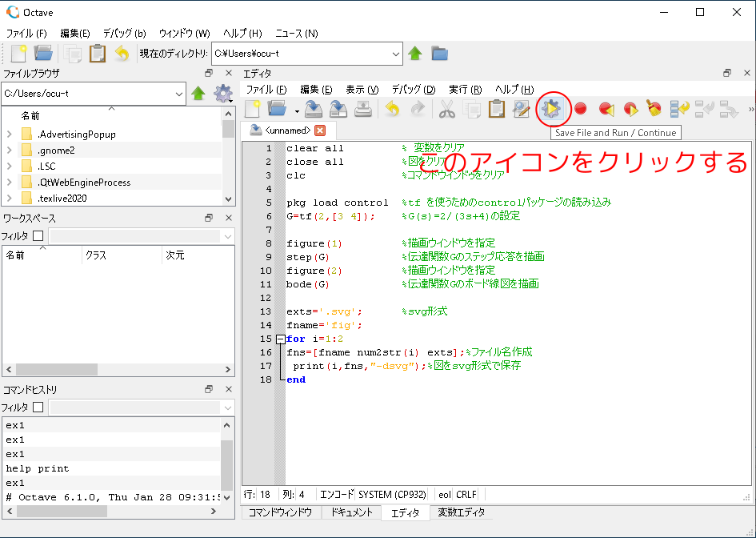
Task: Toggle breakpoint with the red circle icon
Action: tap(580, 109)
